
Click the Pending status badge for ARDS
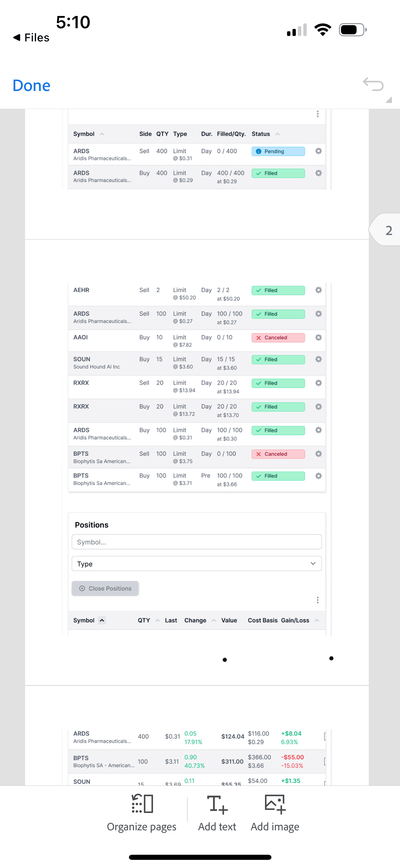pos(278,151)
